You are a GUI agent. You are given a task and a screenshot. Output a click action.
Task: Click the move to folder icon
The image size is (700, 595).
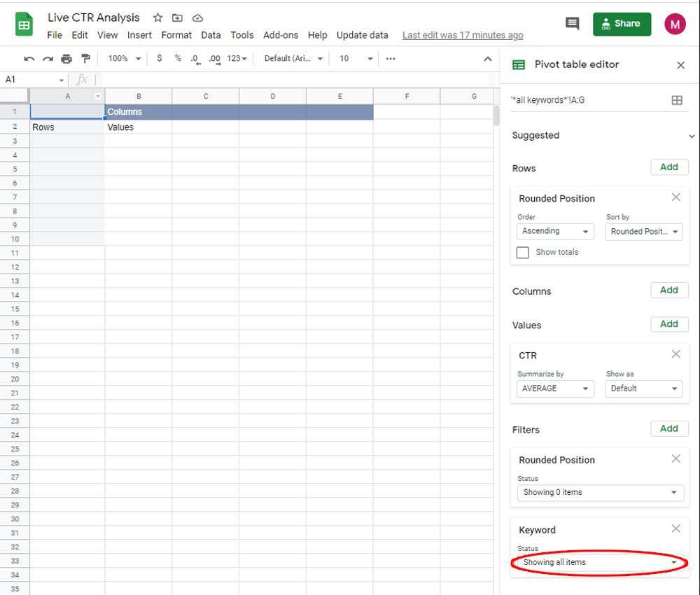pyautogui.click(x=178, y=18)
